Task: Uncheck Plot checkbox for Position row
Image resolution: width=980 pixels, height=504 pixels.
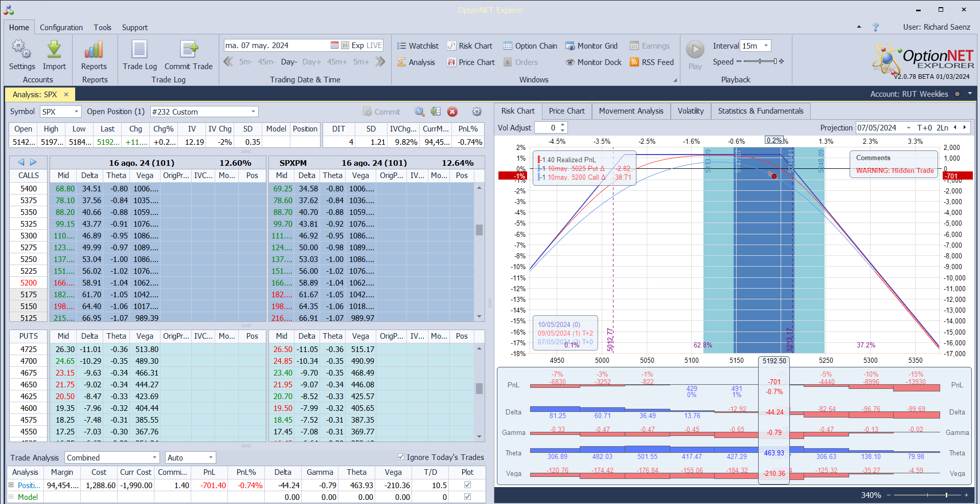Action: click(x=467, y=485)
